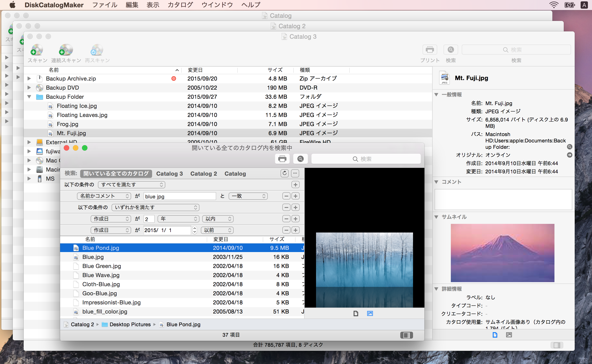Open the Apple menu
Image resolution: width=592 pixels, height=364 pixels.
12,5
